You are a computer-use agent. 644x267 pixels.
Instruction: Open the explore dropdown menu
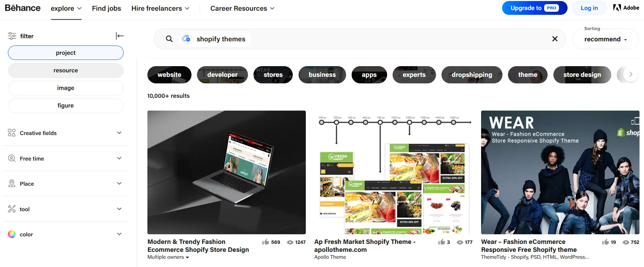[66, 8]
